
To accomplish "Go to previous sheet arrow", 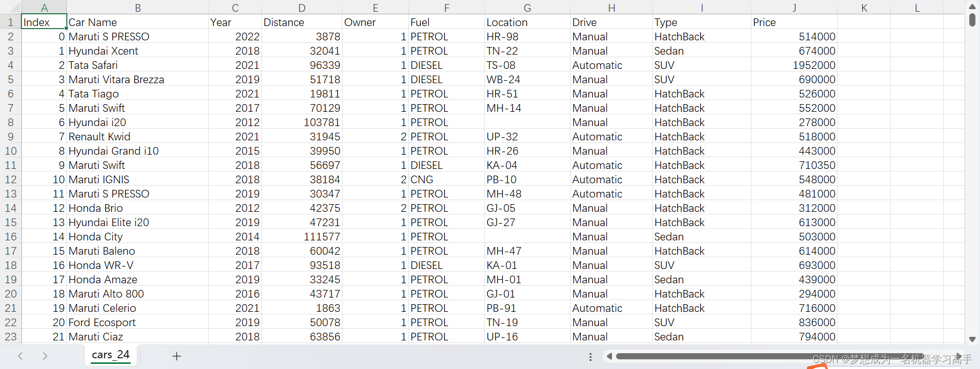I will [20, 356].
